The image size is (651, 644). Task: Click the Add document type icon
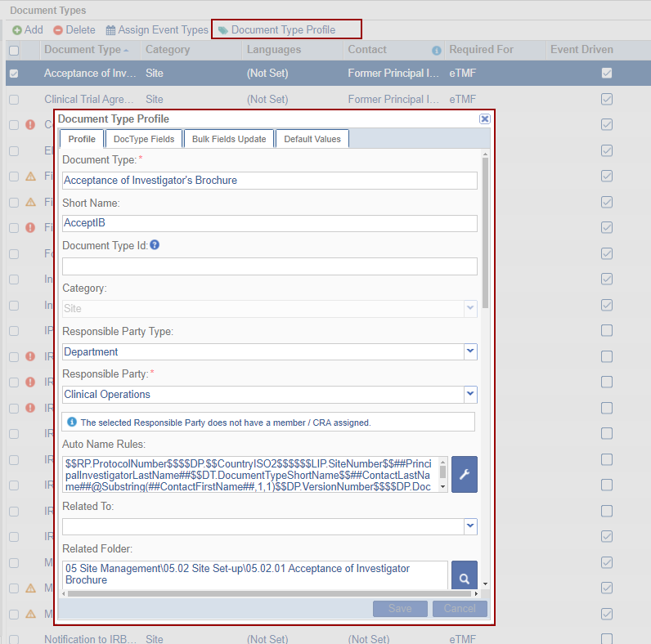point(17,30)
